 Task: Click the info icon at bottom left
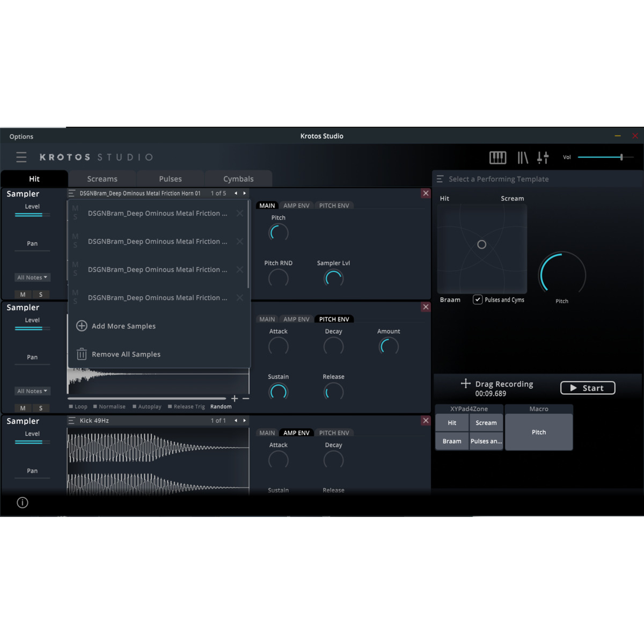23,502
